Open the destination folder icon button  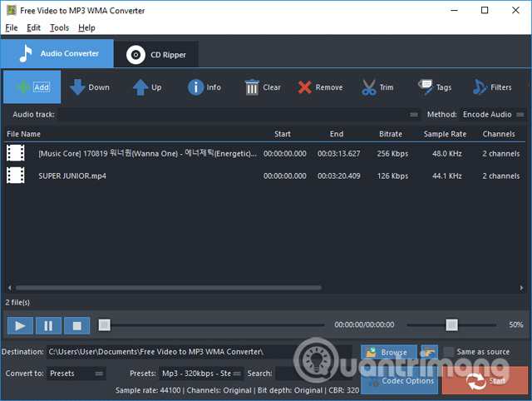click(429, 352)
